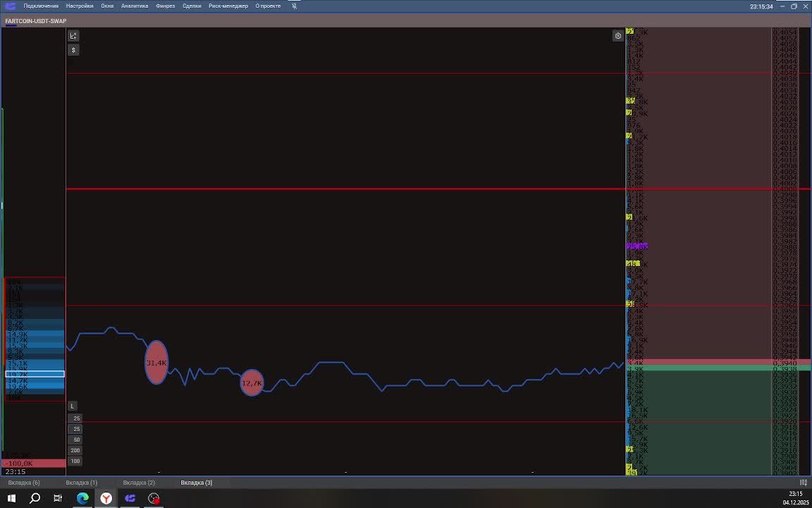812x508 pixels.
Task: Open the Windows taskbar date and time
Action: [795, 498]
